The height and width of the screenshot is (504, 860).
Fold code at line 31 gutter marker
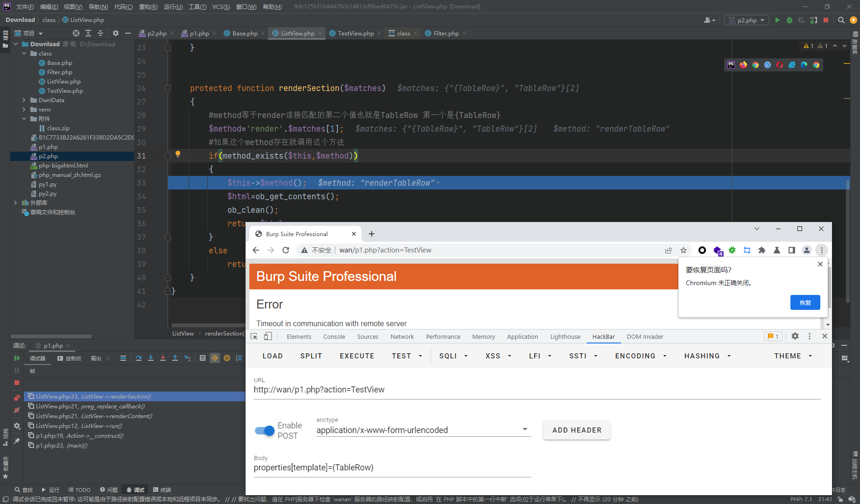coord(168,156)
